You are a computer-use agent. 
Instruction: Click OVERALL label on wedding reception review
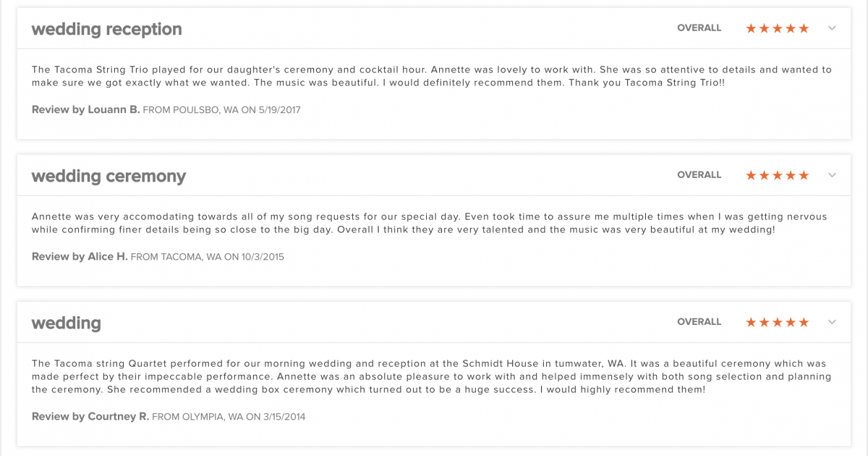699,28
